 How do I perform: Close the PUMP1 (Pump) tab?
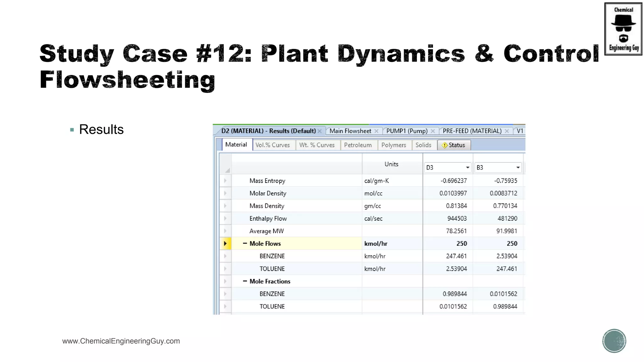point(433,131)
